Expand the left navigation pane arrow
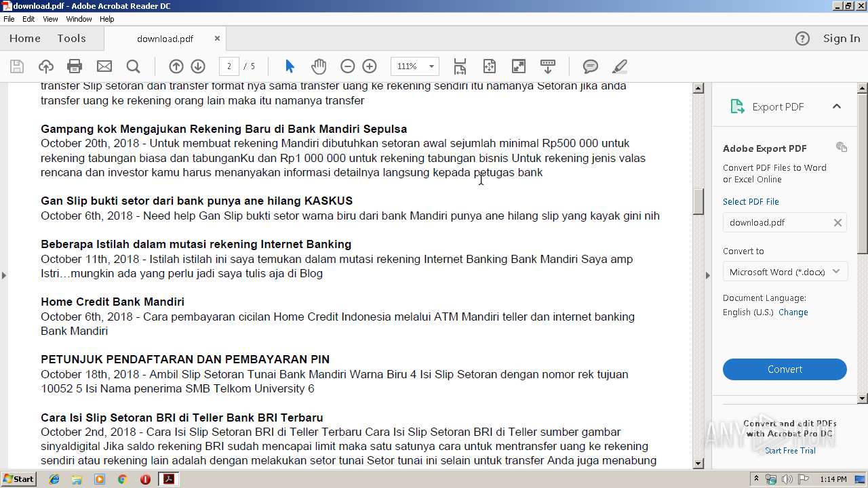This screenshot has width=868, height=488. click(x=4, y=275)
